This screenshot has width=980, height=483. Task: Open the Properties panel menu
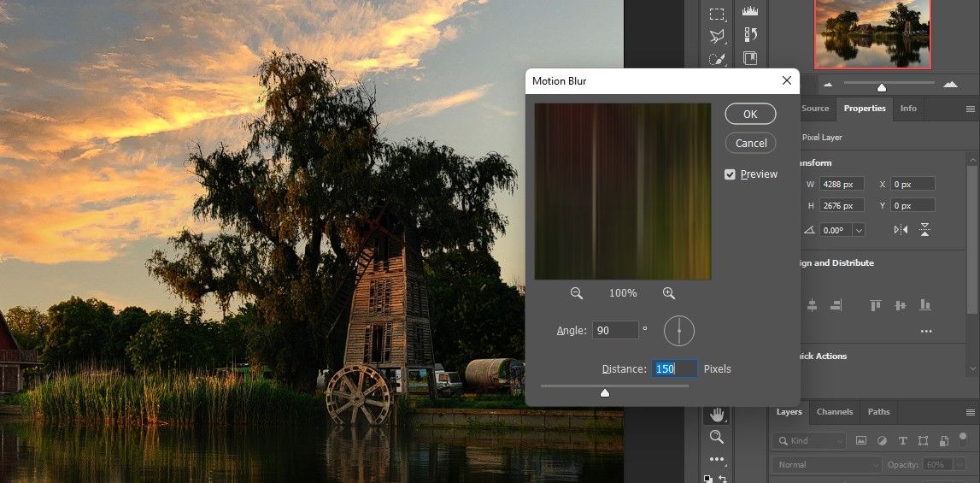[x=970, y=109]
